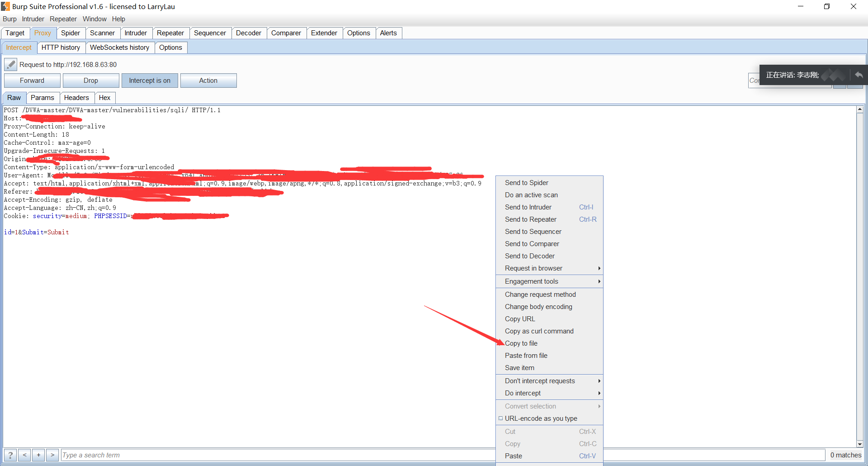Expand Engagement tools submenu
This screenshot has width=868, height=466.
549,281
